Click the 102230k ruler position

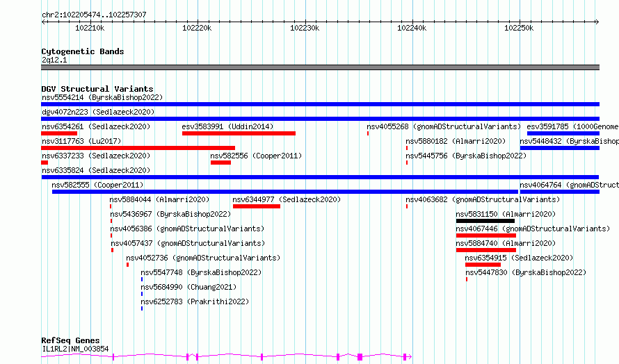pyautogui.click(x=305, y=28)
